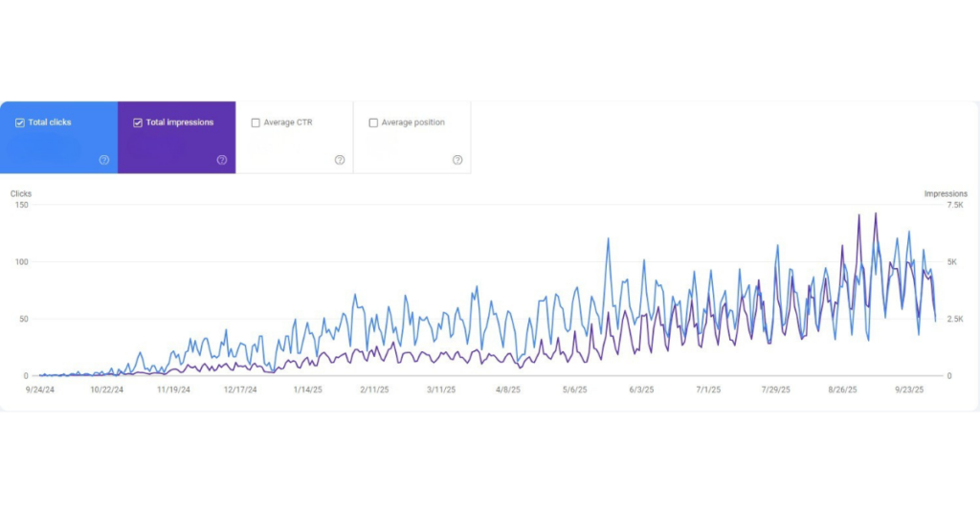Enable the Average CTR checkbox
980x513 pixels.
pos(256,123)
